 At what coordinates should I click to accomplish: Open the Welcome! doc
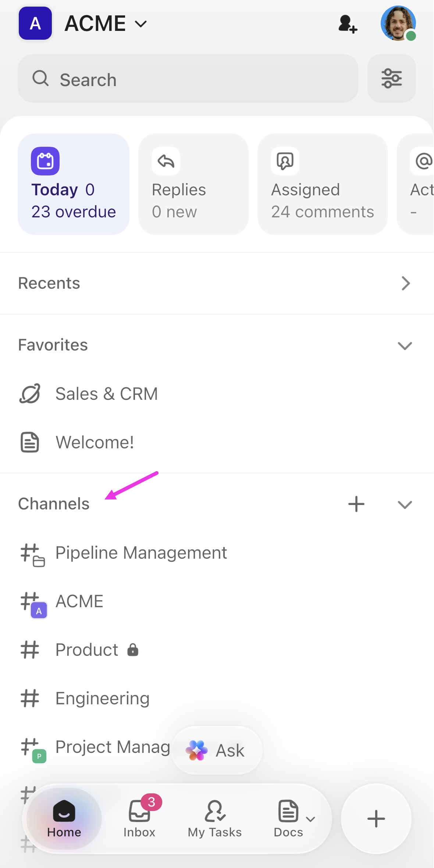[95, 442]
